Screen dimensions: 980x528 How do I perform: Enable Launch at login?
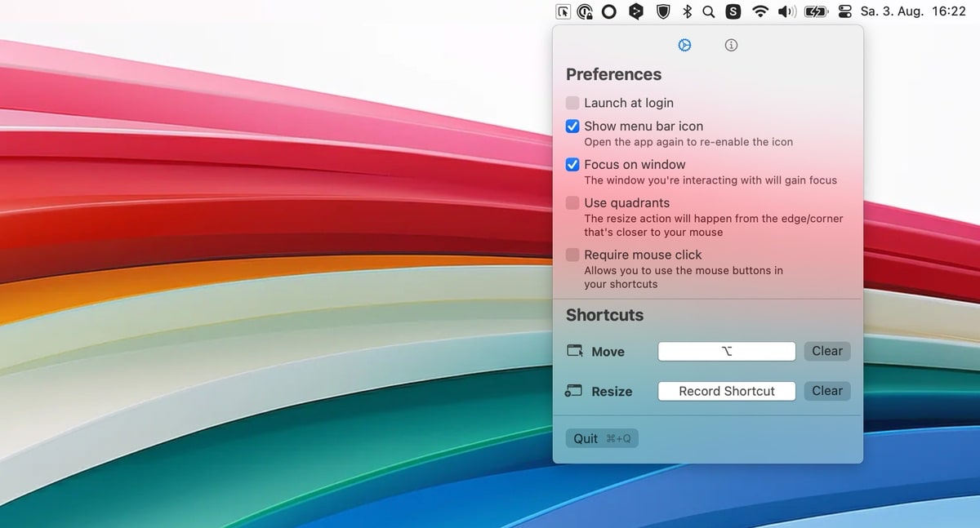click(572, 103)
